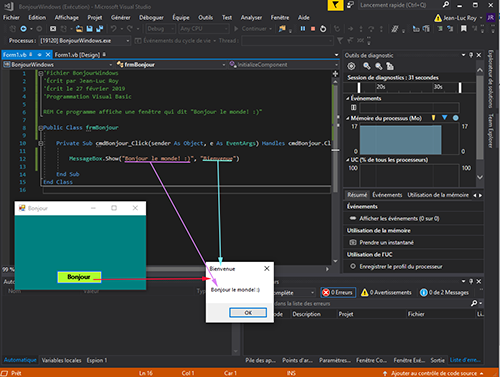The height and width of the screenshot is (377, 500).
Task: Switch to Utilisation de la mémoire tab
Action: tap(438, 195)
